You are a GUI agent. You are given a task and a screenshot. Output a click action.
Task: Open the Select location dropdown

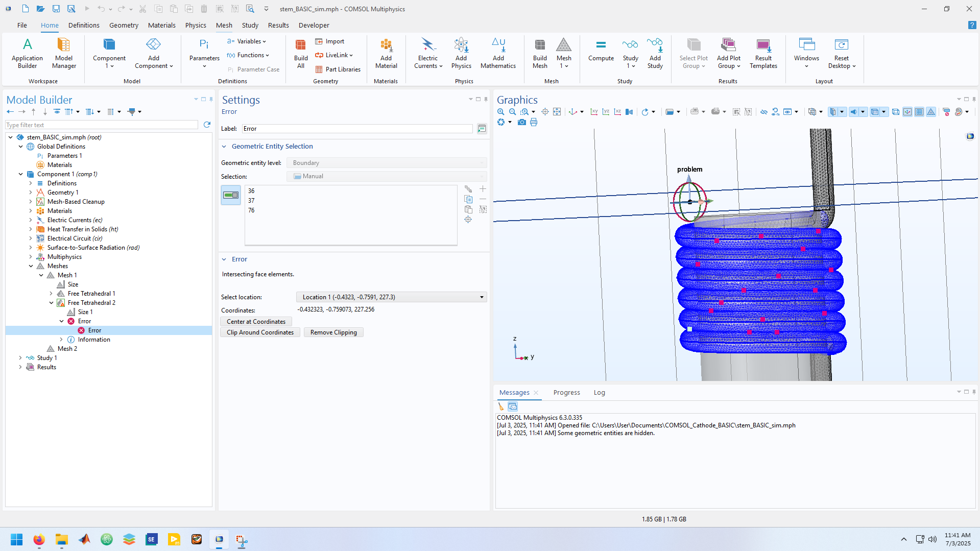[391, 297]
